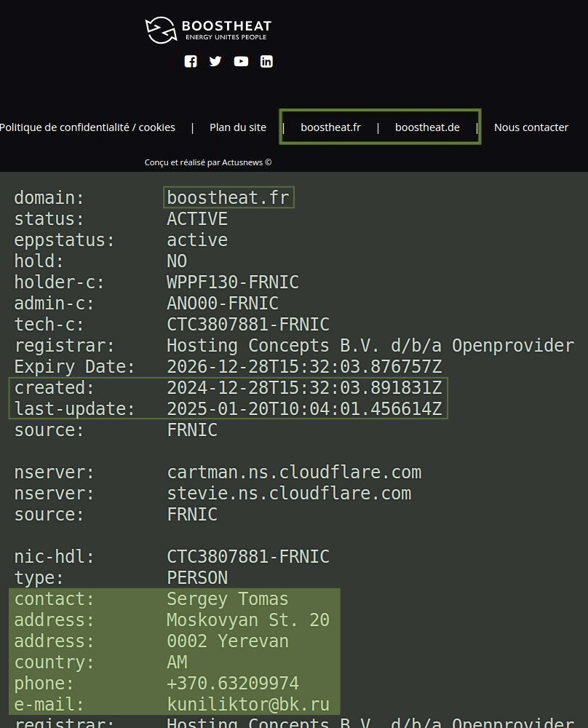Click CTC3807881-FRNIC in the tech-c row

pyautogui.click(x=248, y=325)
